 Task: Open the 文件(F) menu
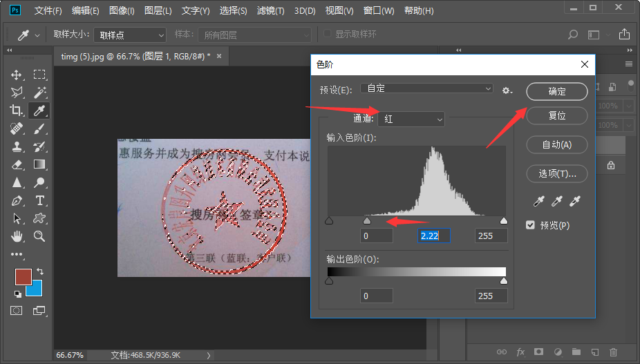click(x=48, y=10)
